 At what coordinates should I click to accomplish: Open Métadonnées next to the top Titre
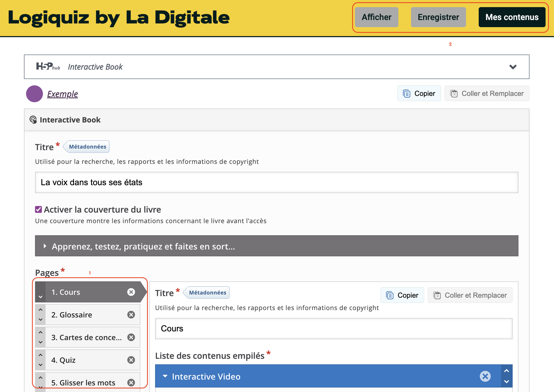(87, 147)
